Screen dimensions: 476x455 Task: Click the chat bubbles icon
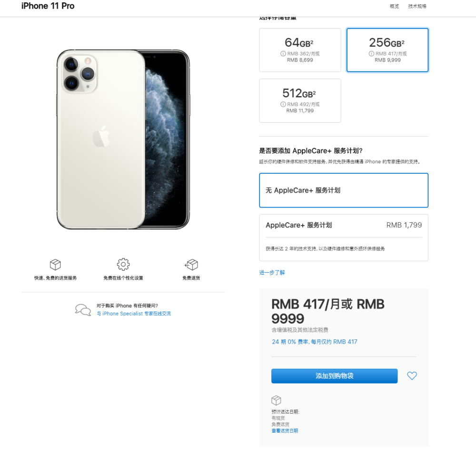pyautogui.click(x=83, y=310)
